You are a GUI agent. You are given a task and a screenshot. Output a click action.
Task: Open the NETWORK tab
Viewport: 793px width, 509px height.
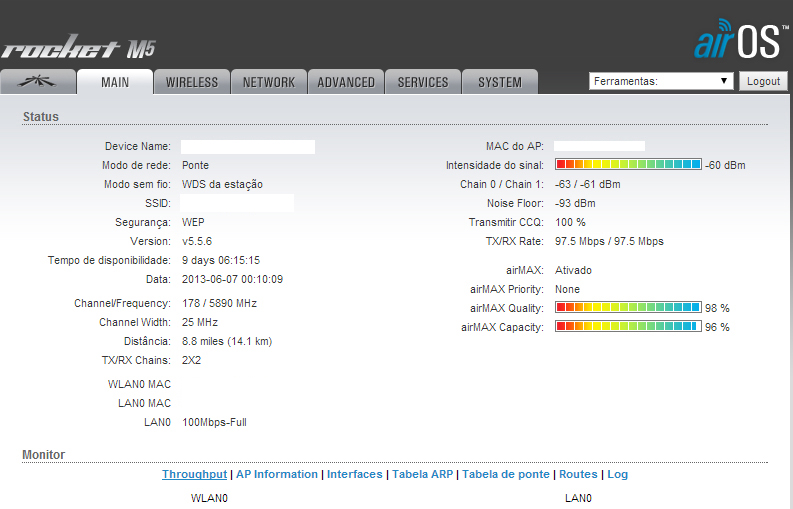pyautogui.click(x=269, y=82)
